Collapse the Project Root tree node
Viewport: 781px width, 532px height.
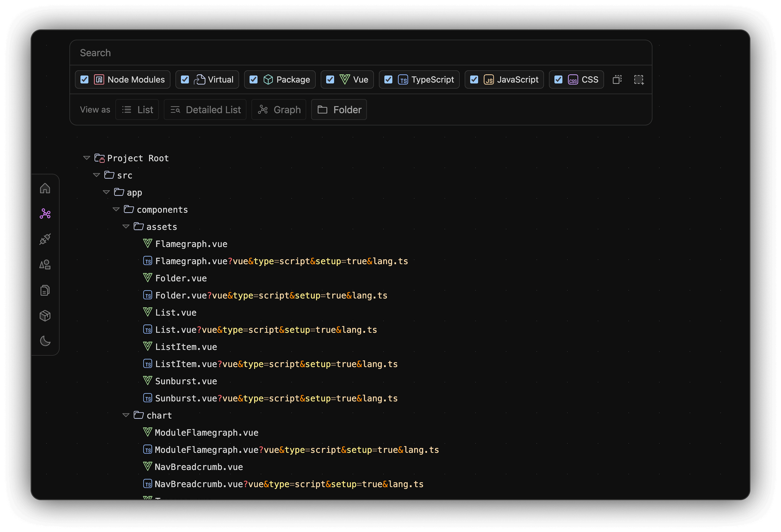(87, 158)
